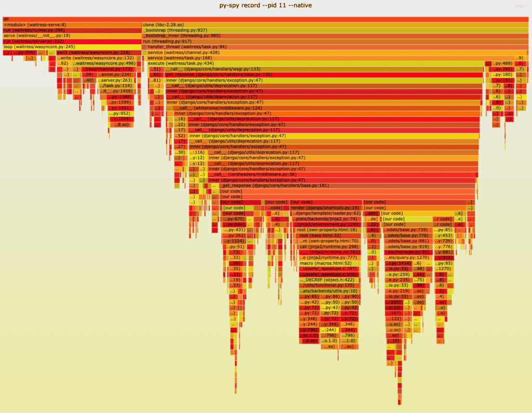Image resolution: width=532 pixels, height=413 pixels.
Task: Click clone (libc-2.28.so) frame
Action: point(335,25)
